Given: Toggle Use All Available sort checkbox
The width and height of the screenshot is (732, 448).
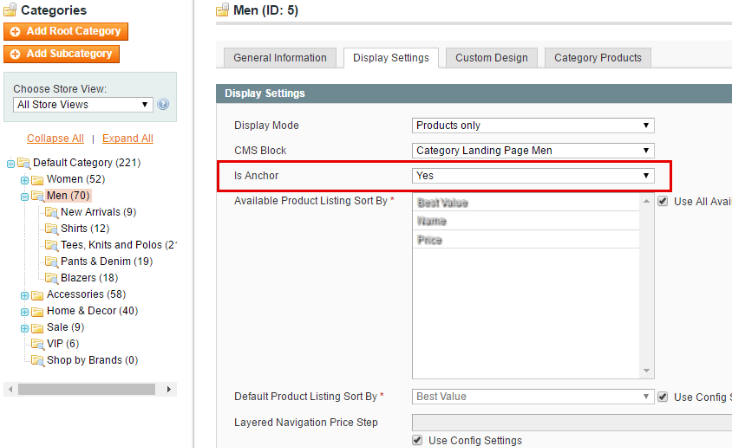Looking at the screenshot, I should (x=663, y=202).
